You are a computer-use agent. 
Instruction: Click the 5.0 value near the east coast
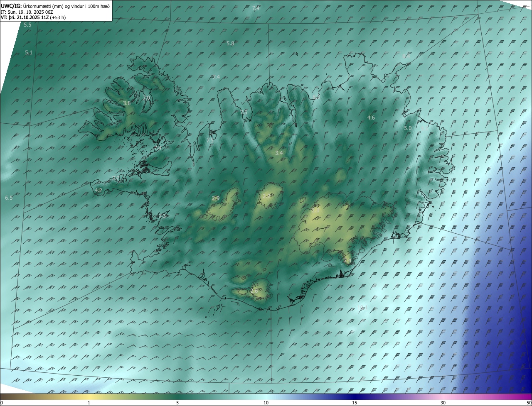click(408, 129)
